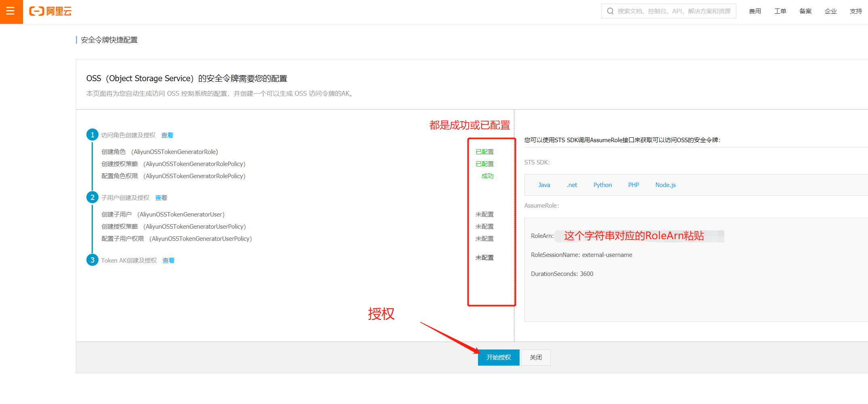Click the search magnifier icon

pos(610,11)
